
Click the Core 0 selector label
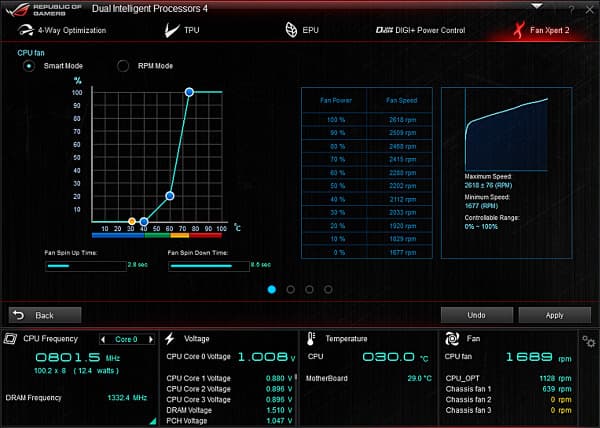coord(126,339)
